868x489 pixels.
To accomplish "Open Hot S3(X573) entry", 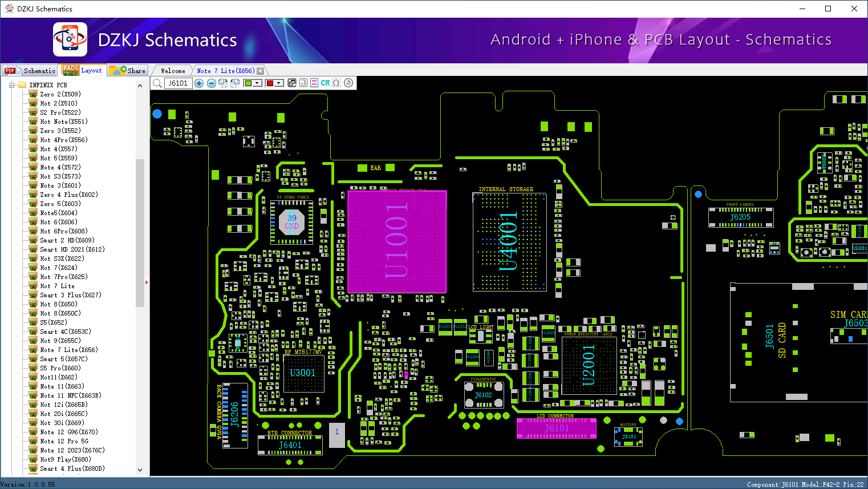I will click(x=60, y=176).
